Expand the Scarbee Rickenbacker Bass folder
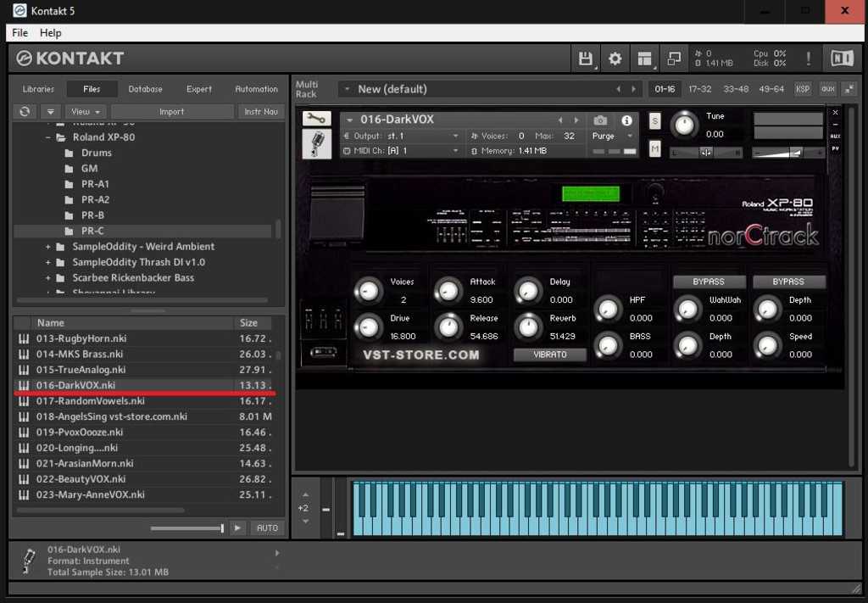The height and width of the screenshot is (603, 868). coord(48,277)
